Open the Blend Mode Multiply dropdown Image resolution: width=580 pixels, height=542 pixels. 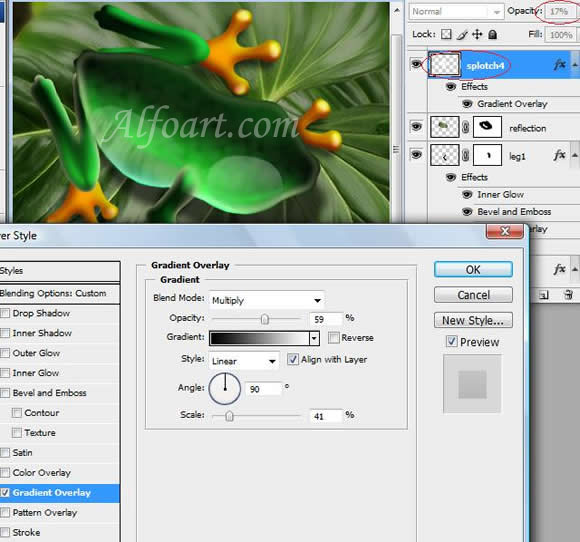tap(266, 300)
